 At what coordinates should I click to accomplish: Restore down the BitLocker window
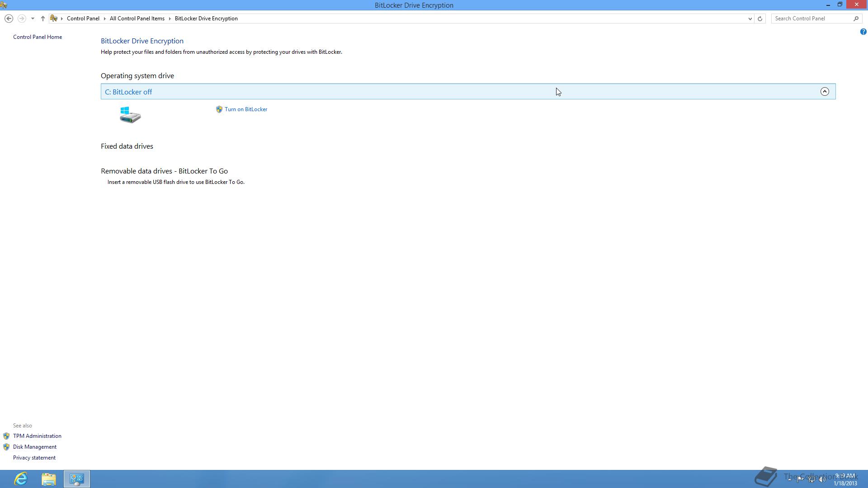[840, 5]
